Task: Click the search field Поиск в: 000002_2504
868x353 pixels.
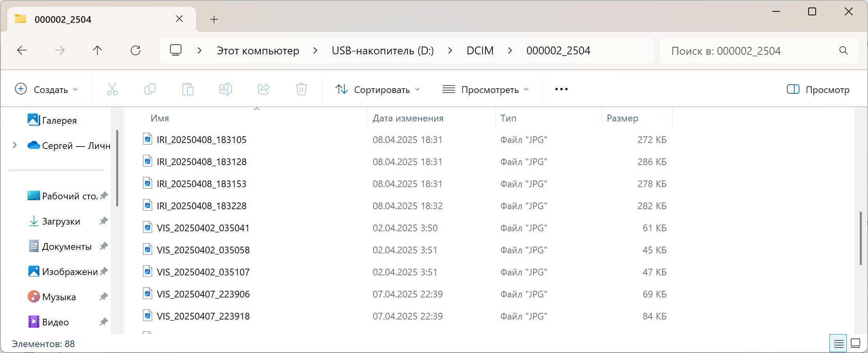Action: tap(749, 51)
